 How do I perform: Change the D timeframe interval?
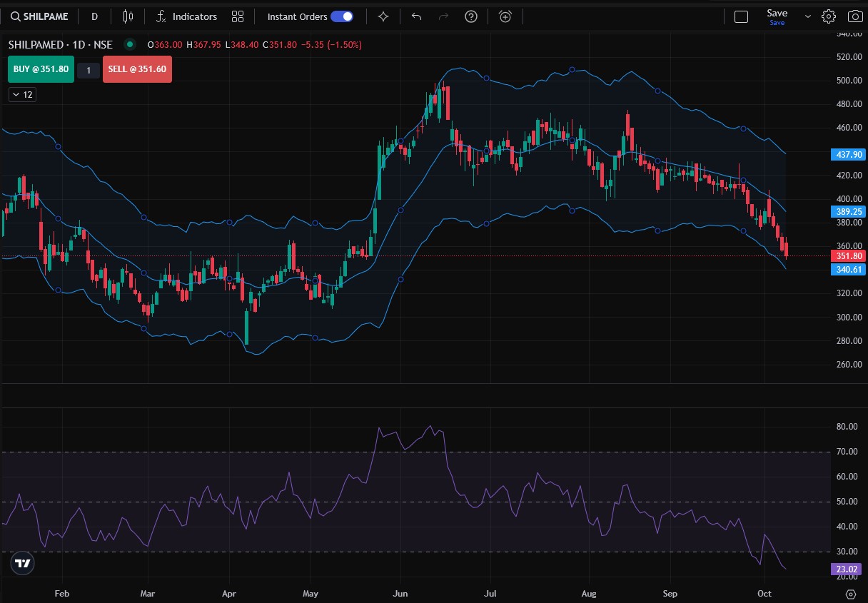[x=94, y=16]
